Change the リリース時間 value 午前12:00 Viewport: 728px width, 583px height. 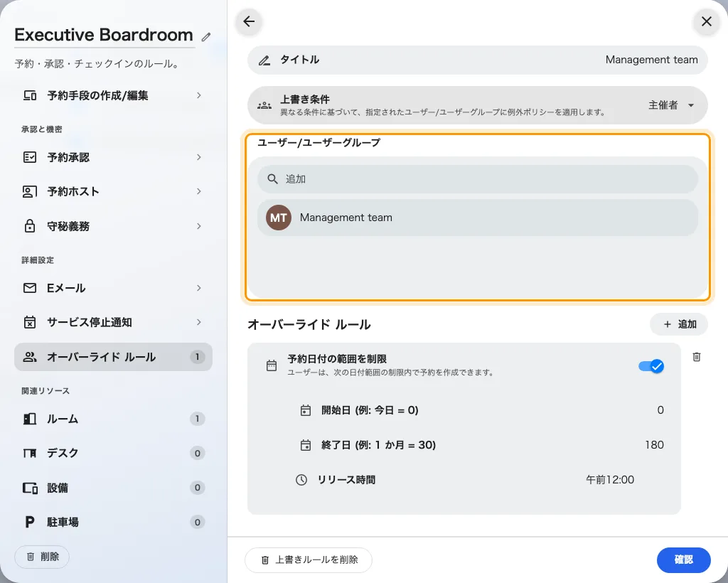pyautogui.click(x=609, y=480)
